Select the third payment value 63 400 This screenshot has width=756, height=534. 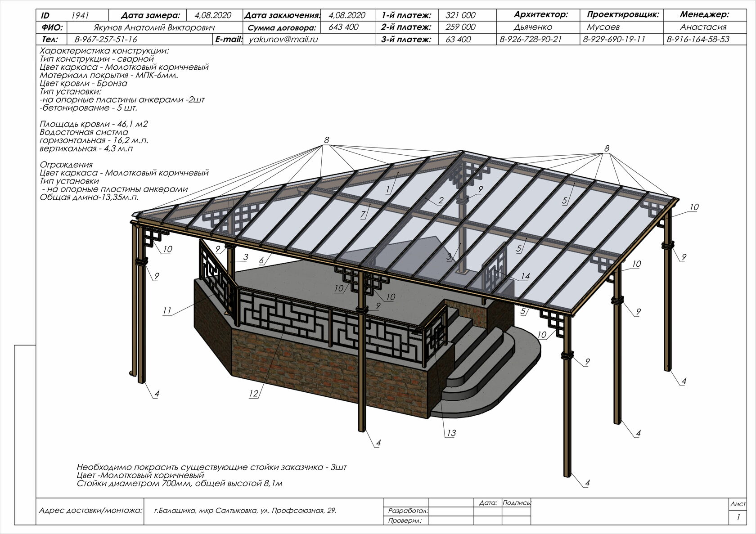(x=458, y=40)
